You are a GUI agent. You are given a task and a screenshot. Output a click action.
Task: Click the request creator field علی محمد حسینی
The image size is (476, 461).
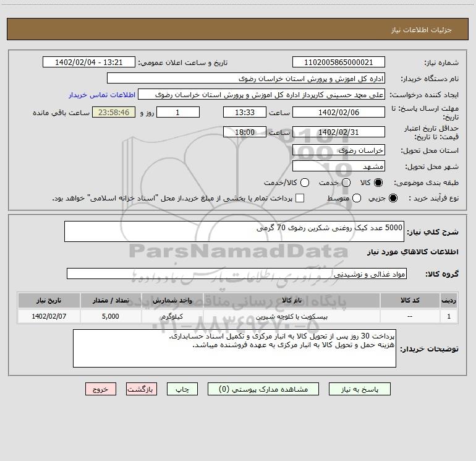(x=261, y=94)
